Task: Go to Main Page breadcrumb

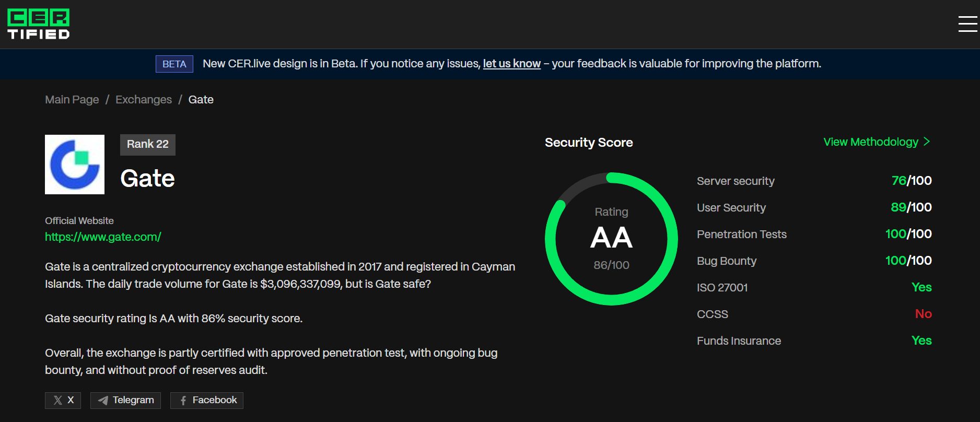Action: 72,100
